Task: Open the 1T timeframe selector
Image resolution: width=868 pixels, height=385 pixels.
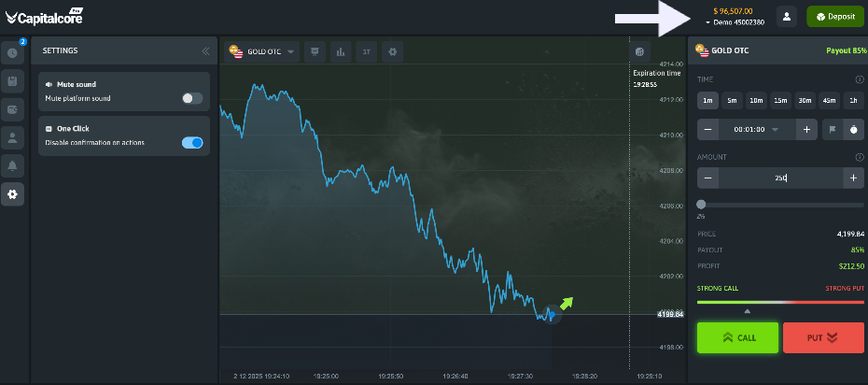Action: 367,52
